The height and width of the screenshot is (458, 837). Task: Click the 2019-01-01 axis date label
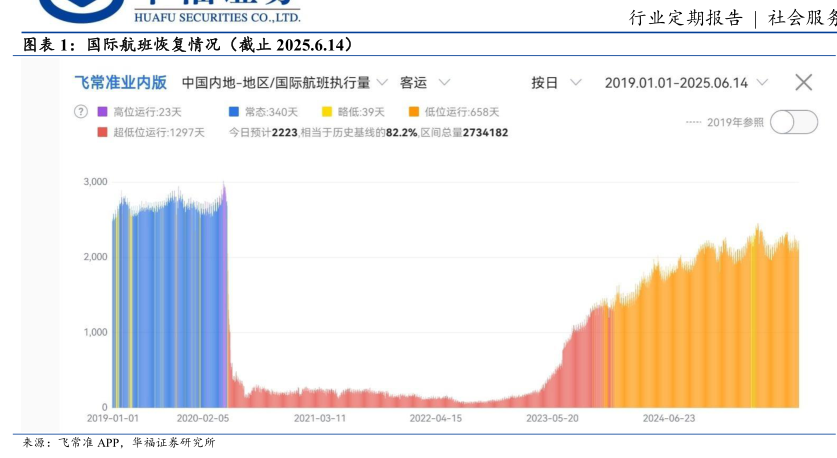point(112,418)
